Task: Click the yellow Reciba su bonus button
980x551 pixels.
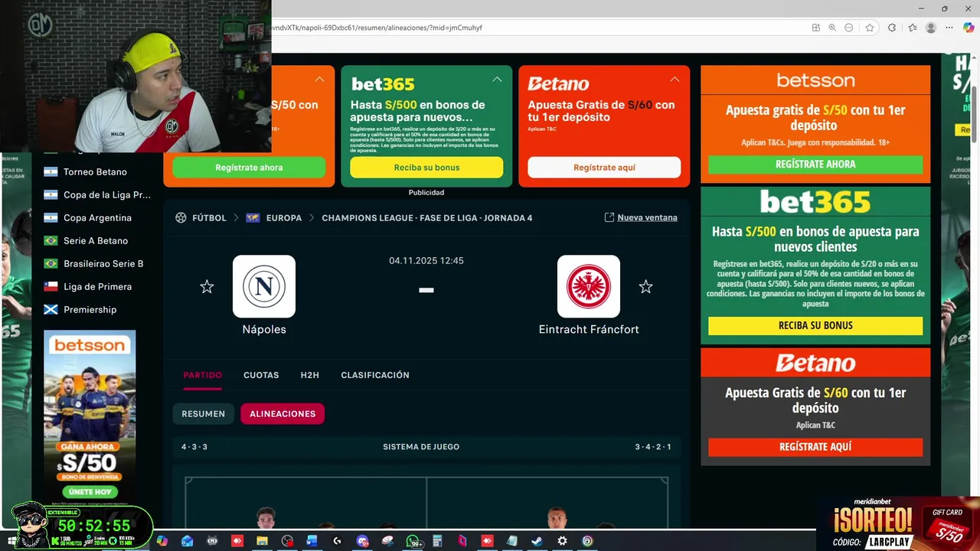Action: (426, 168)
